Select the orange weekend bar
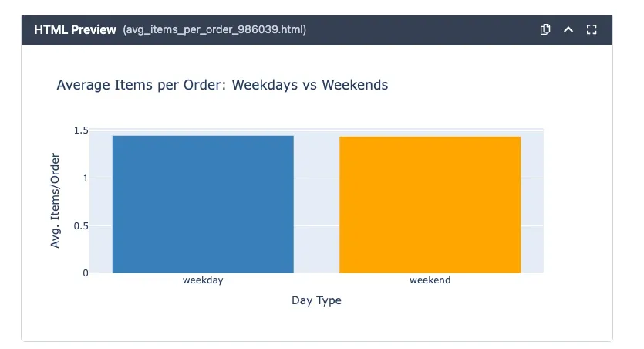 coord(430,205)
